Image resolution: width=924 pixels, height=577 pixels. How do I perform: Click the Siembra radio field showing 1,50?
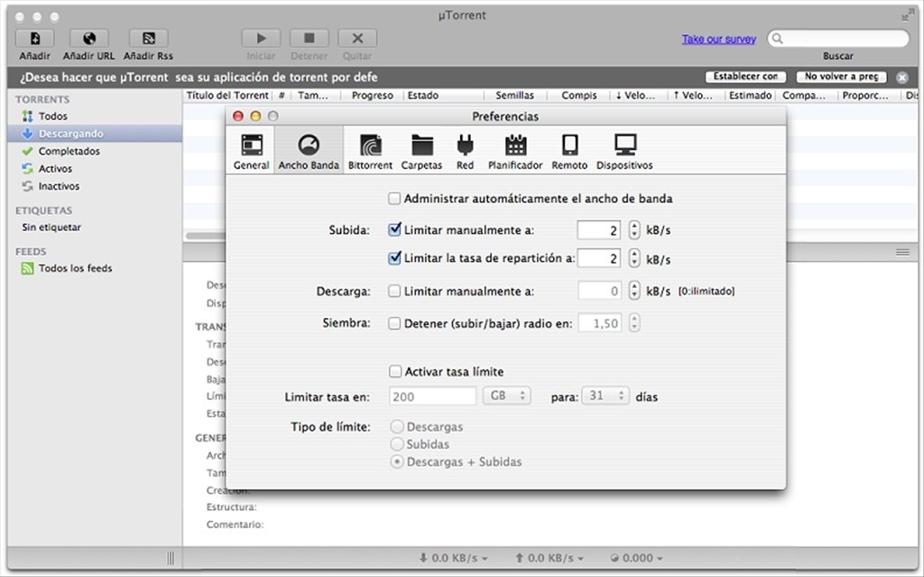599,323
